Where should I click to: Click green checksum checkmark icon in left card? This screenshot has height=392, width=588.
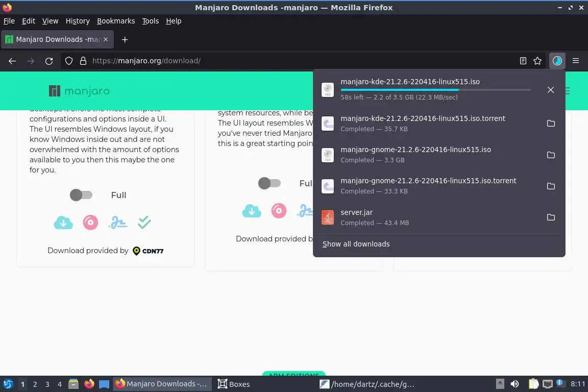[144, 222]
